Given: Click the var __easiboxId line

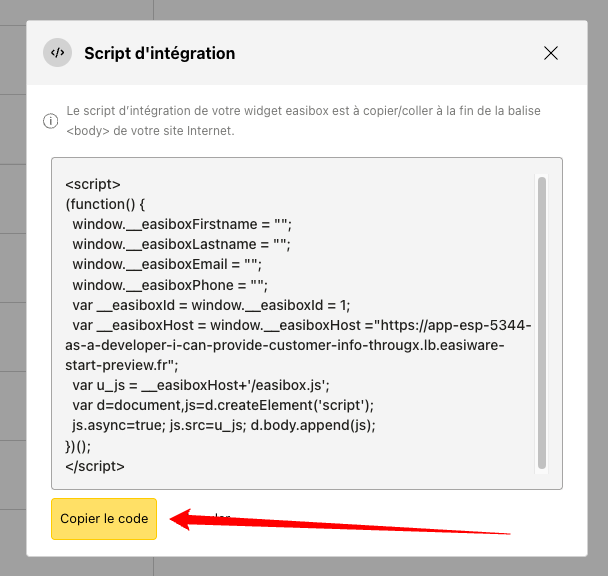Looking at the screenshot, I should click(210, 305).
